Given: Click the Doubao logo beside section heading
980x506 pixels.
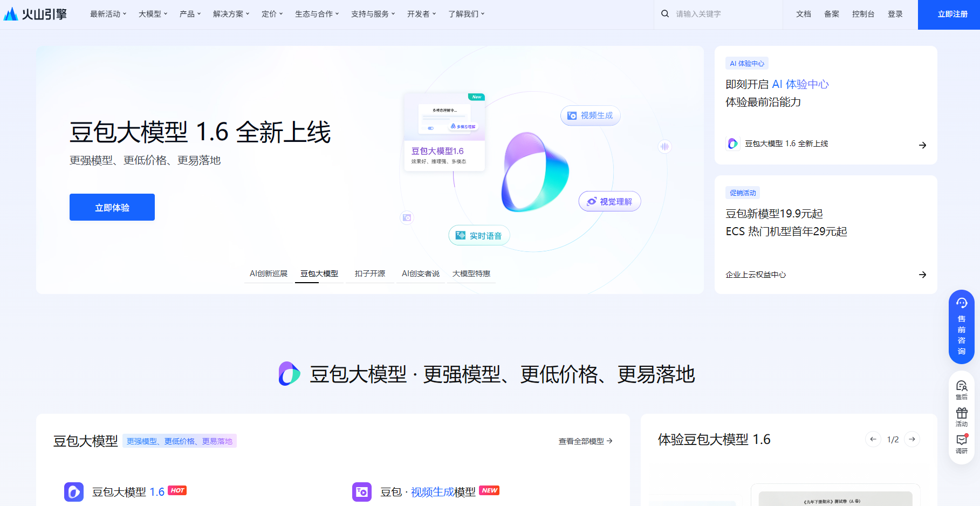Looking at the screenshot, I should coord(289,374).
